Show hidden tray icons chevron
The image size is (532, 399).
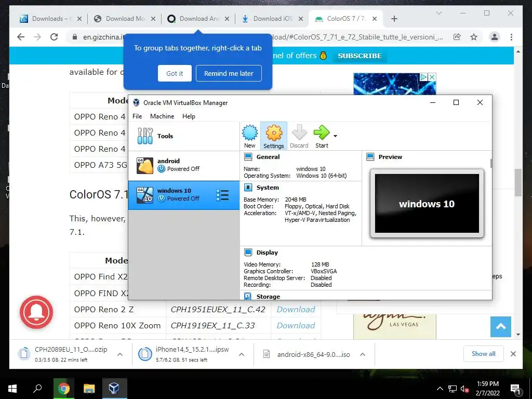[440, 389]
